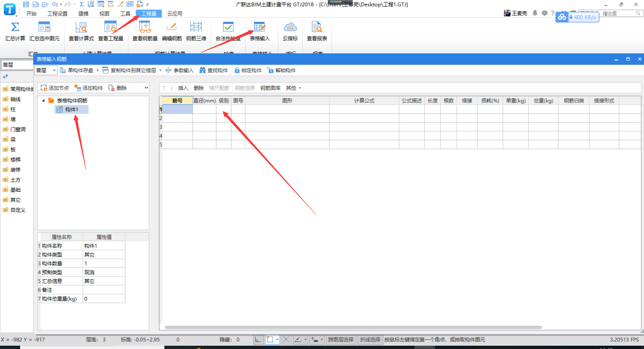Open angle snap dropdown arrow in status bar
Screen dimensions: 644x349
305,340
